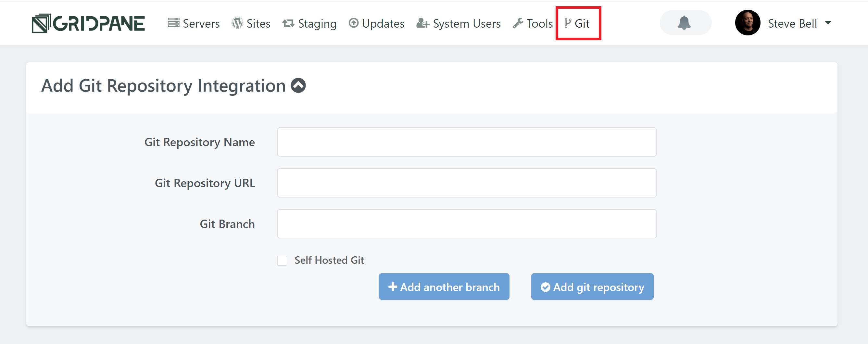Open the Servers menu item
The height and width of the screenshot is (344, 868).
click(201, 24)
